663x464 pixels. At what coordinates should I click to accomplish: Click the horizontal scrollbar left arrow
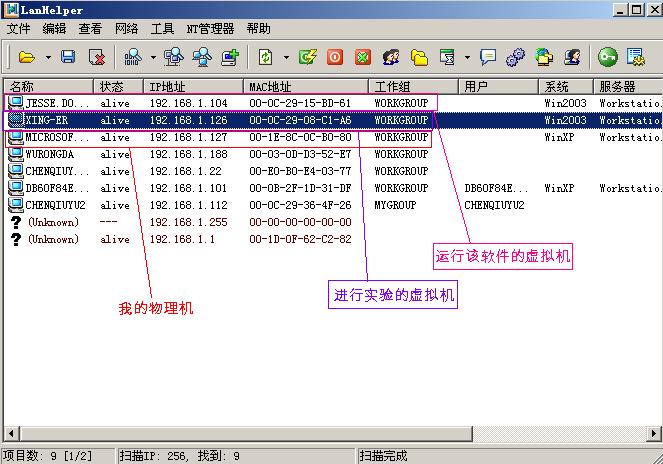tap(11, 433)
